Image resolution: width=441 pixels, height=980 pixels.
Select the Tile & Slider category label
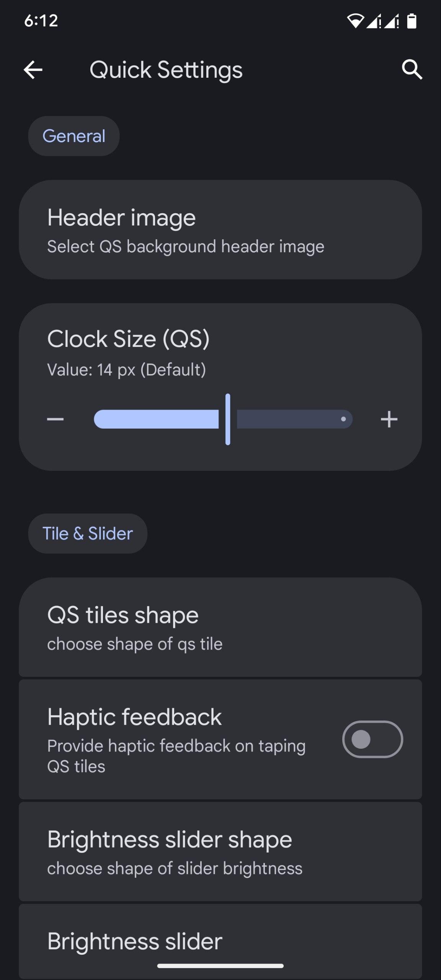[88, 533]
